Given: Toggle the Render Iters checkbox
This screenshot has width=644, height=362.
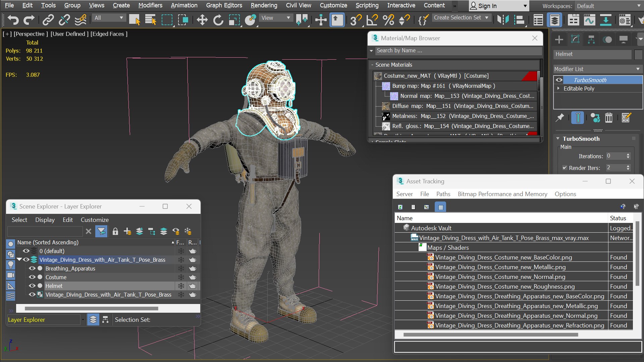Looking at the screenshot, I should click(x=565, y=168).
